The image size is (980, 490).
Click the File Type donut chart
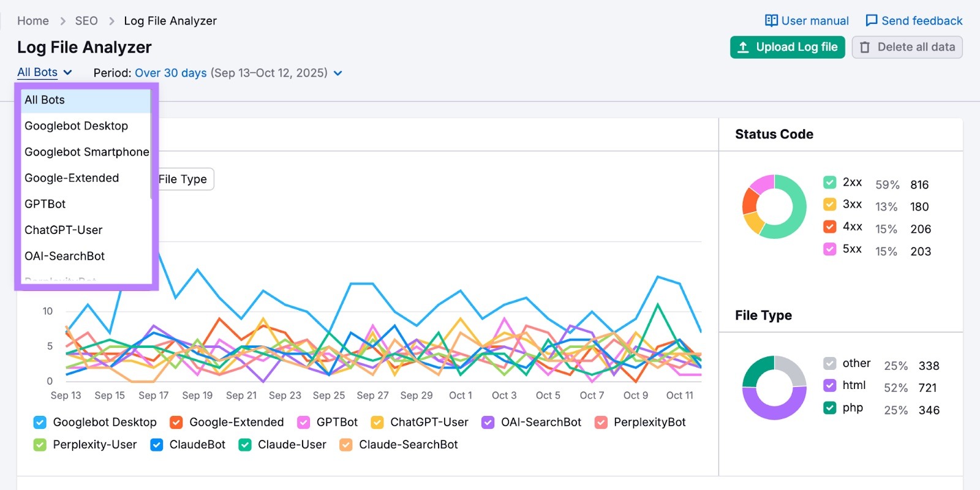pyautogui.click(x=774, y=388)
